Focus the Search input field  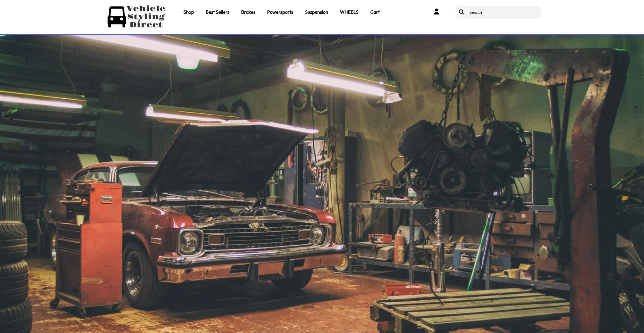coord(503,12)
